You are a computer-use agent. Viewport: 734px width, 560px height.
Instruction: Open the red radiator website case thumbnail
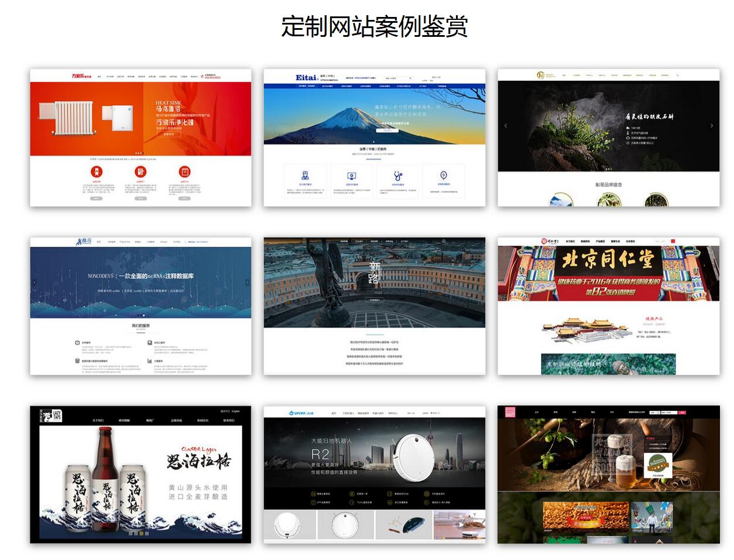click(140, 138)
